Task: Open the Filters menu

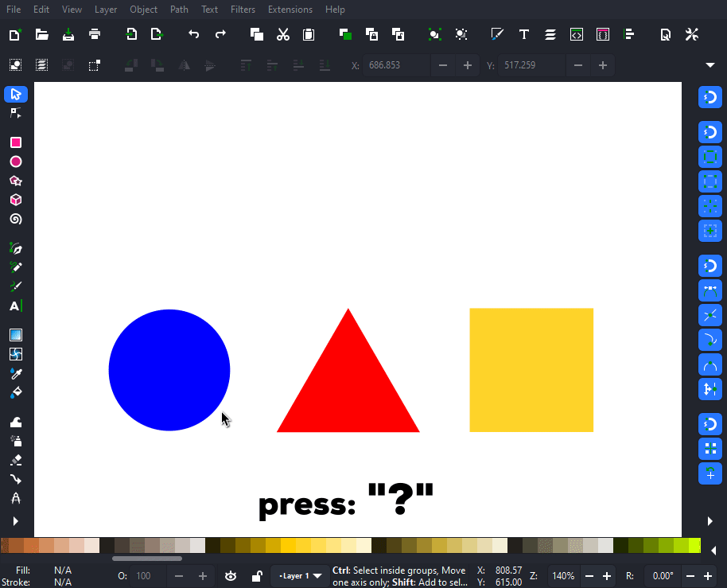Action: pos(243,10)
